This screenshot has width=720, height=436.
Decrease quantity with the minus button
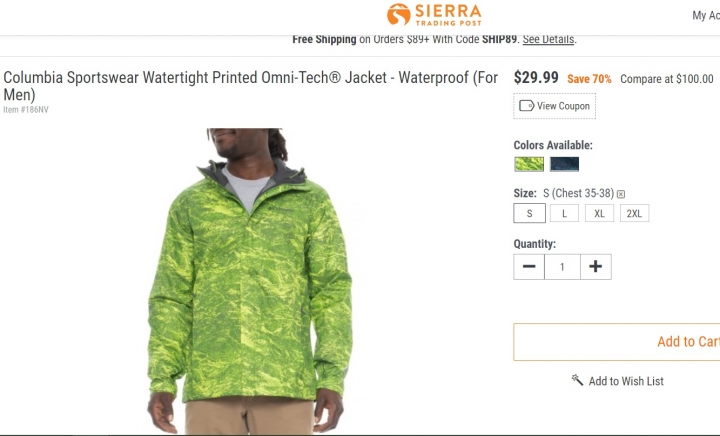coord(529,267)
